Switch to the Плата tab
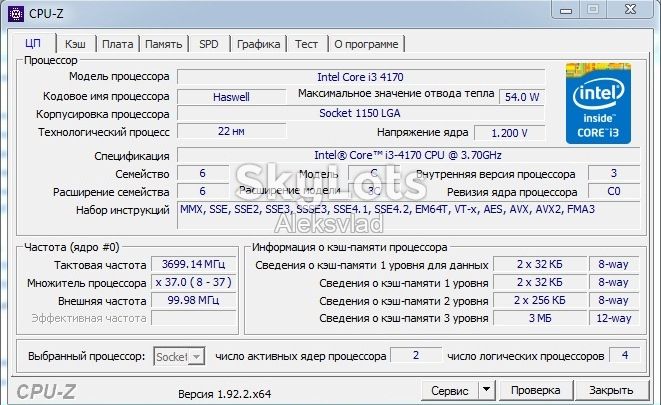The image size is (661, 405). [118, 44]
